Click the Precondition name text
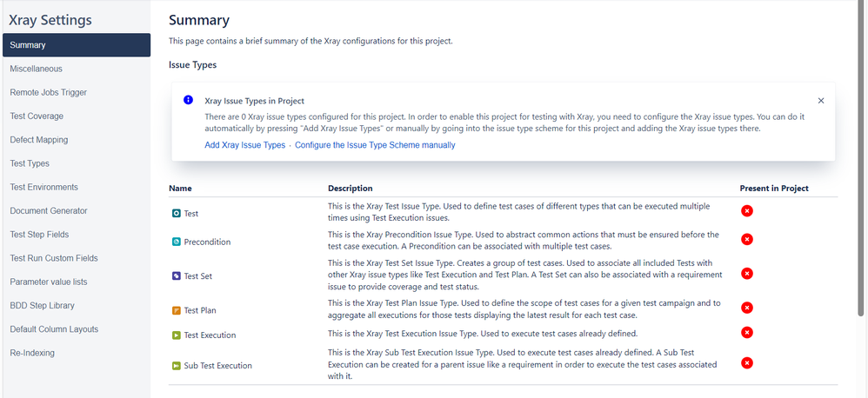868x398 pixels. coord(208,242)
